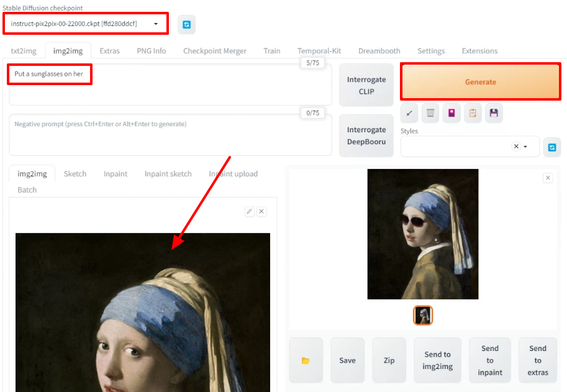Open the output folder with the folder icon
This screenshot has width=567, height=392.
(306, 360)
